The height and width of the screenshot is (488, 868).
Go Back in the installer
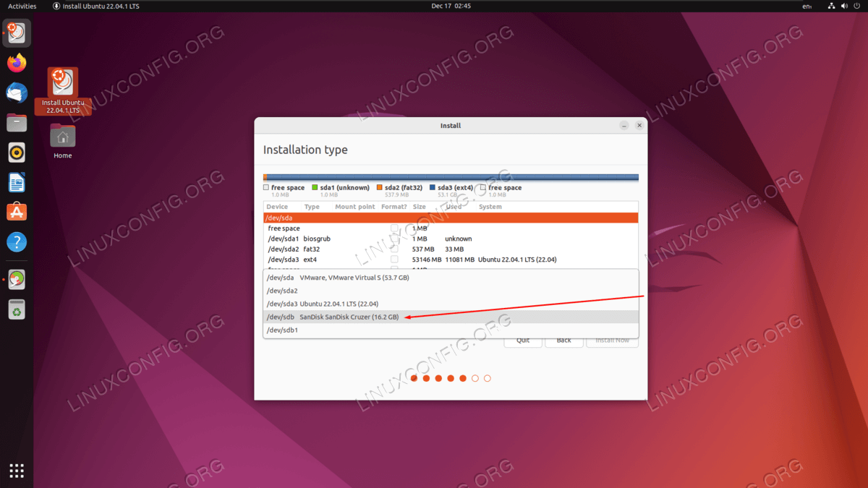[564, 340]
